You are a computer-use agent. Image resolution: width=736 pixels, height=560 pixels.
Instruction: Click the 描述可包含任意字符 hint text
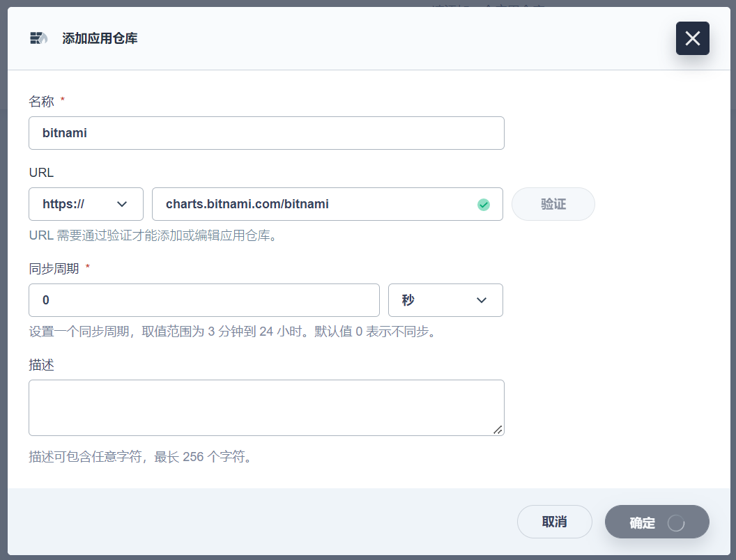tap(141, 457)
